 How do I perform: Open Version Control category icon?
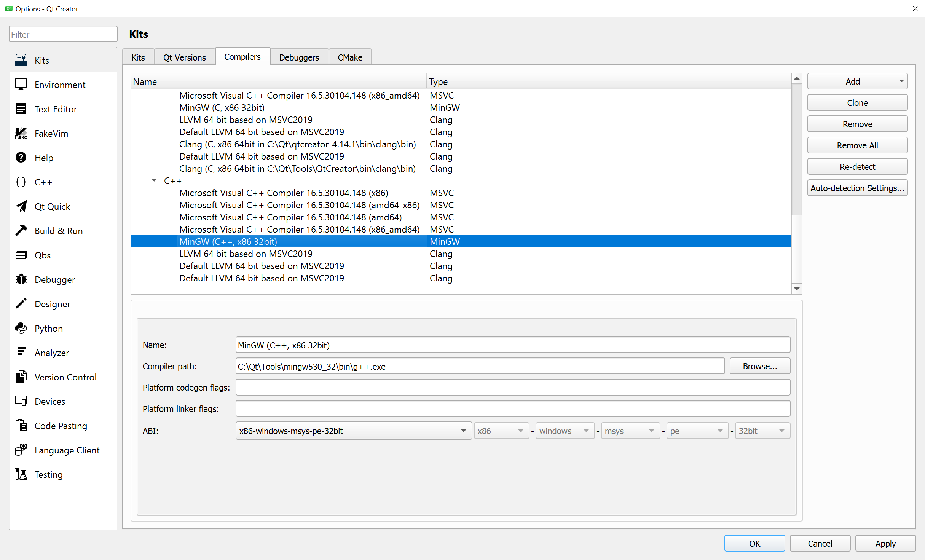point(21,377)
